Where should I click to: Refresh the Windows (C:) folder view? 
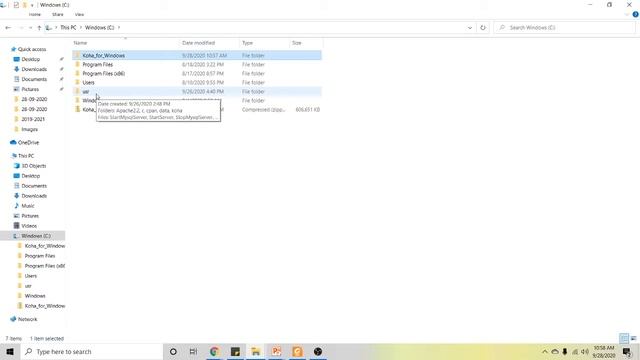(483, 28)
